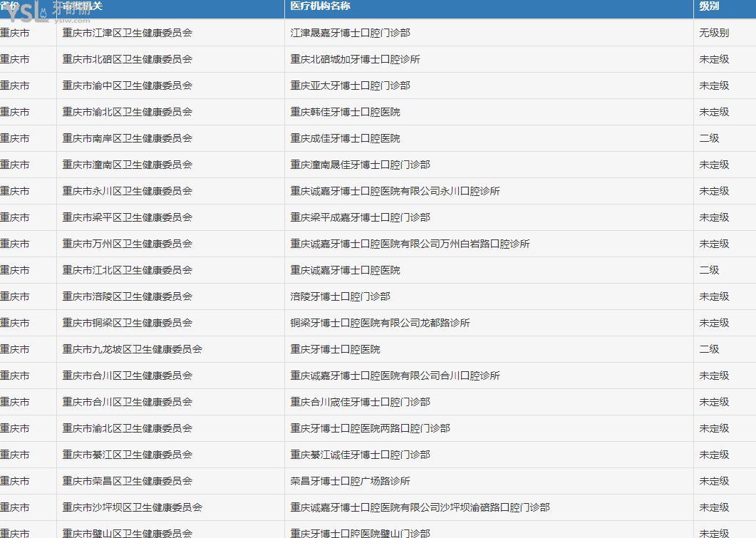
Task: Select 荣昌牙博士口腔广场路诊所 cell
Action: [x=350, y=481]
